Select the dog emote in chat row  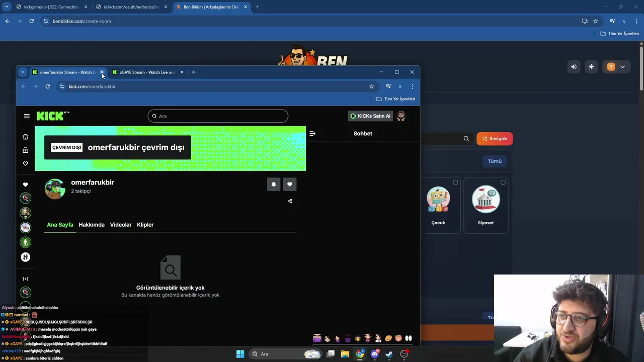click(388, 338)
